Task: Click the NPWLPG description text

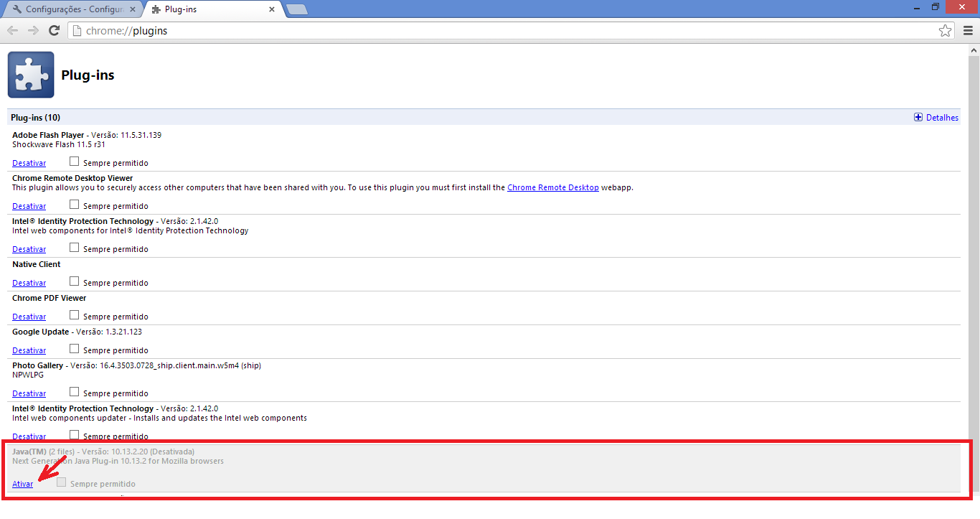Action: tap(28, 375)
